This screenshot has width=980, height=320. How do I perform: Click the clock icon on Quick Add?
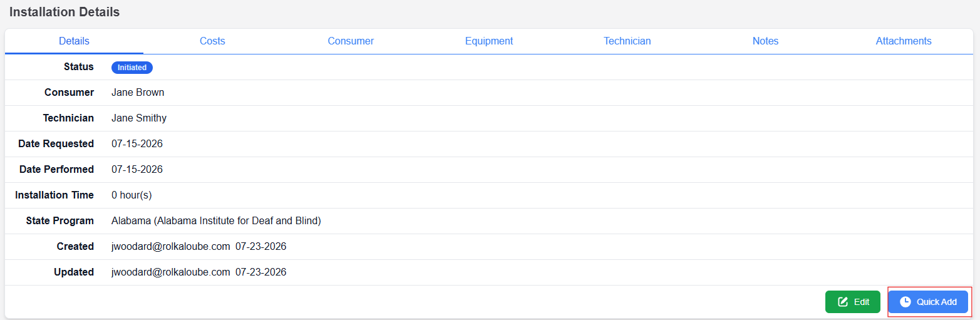coord(905,302)
